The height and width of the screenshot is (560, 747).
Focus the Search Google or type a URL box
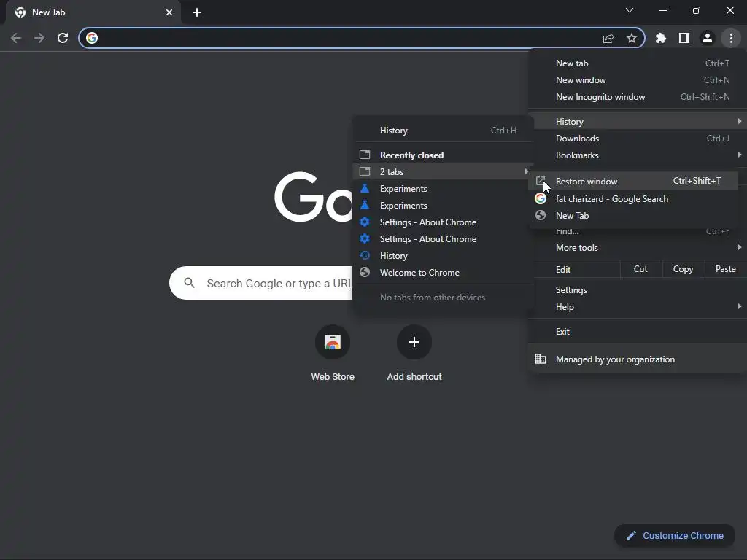pyautogui.click(x=261, y=283)
